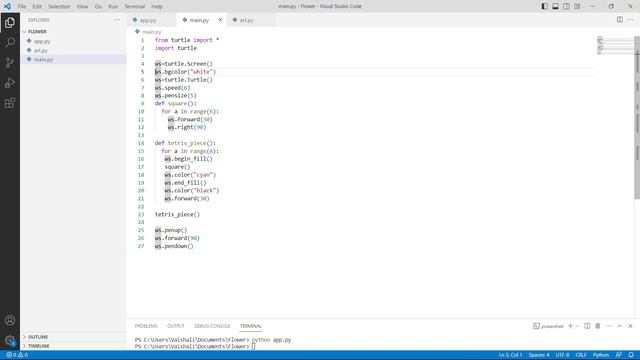Click the VS Code logo icon
This screenshot has height=360, width=640.
tap(7, 6)
